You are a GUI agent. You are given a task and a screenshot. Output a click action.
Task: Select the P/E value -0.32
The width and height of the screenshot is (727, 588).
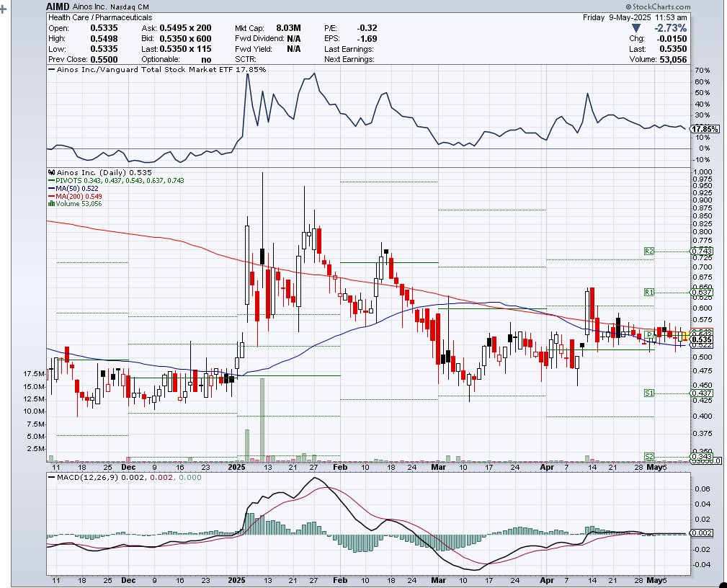pyautogui.click(x=367, y=28)
